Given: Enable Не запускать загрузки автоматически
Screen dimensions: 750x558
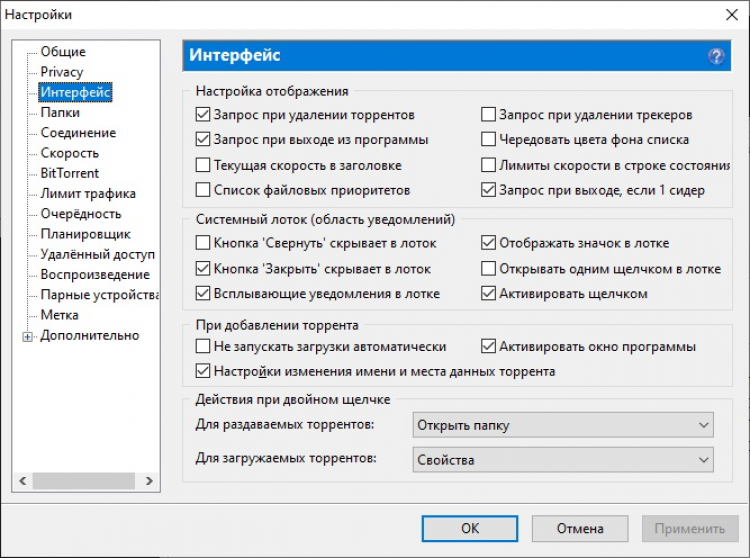Looking at the screenshot, I should (x=204, y=347).
